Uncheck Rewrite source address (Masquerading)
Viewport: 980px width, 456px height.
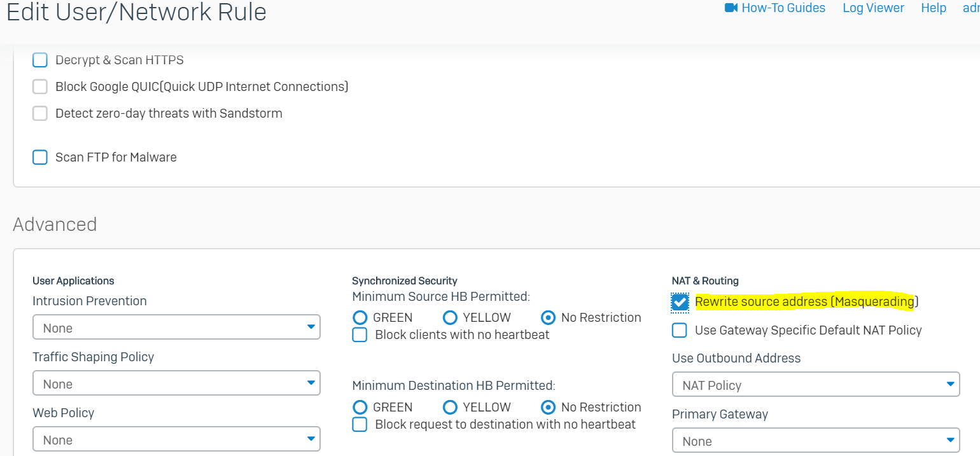click(x=680, y=302)
